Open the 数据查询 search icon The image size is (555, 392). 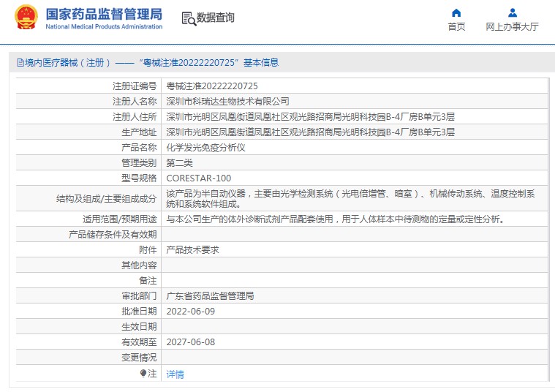(x=189, y=18)
